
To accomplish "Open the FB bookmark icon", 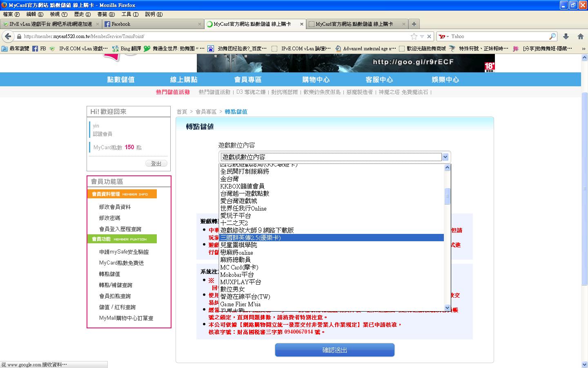I will coord(39,48).
